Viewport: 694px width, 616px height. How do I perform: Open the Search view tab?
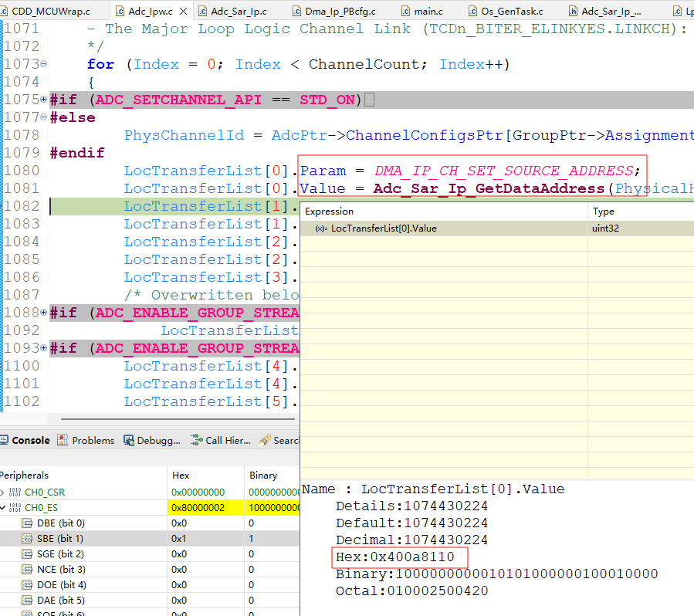279,440
